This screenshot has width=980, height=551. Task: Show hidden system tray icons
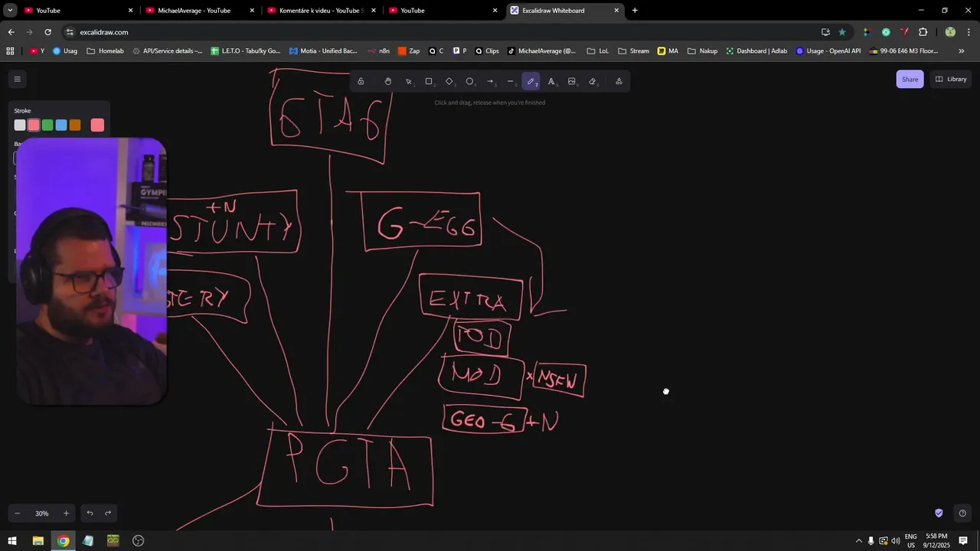[858, 541]
